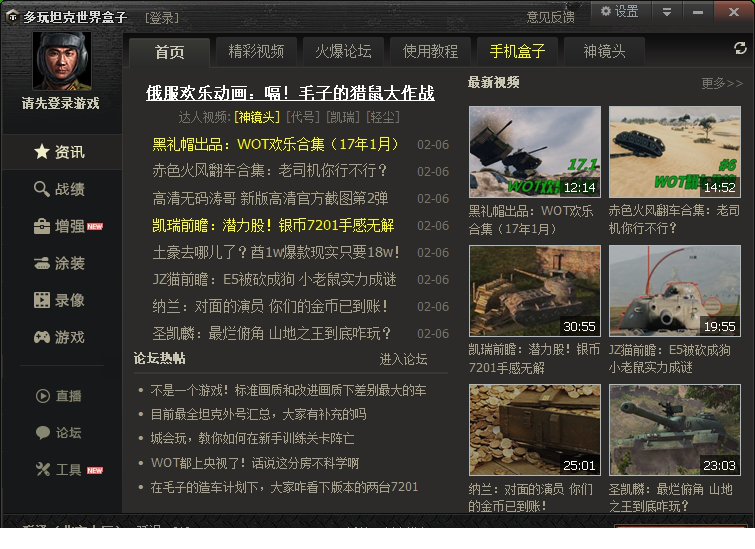Click 更多>> for more videos
Image resolution: width=755 pixels, height=549 pixels.
pos(722,83)
